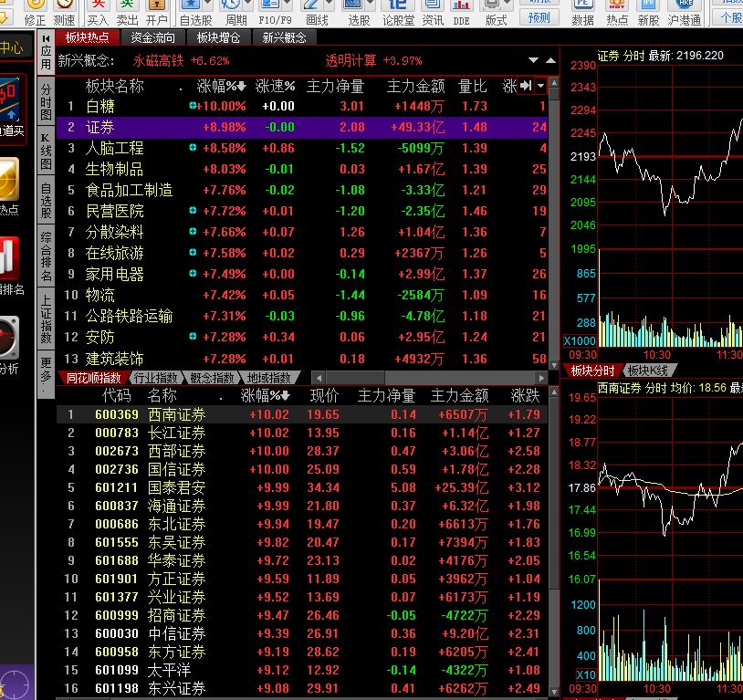
Task: Click the 永磁高铁 concept link
Action: tap(158, 60)
